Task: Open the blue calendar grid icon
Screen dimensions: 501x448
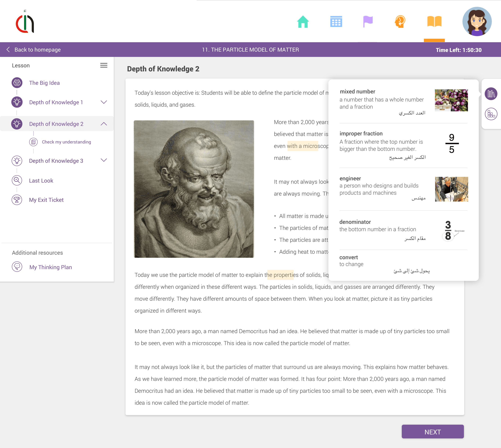Action: [x=336, y=22]
